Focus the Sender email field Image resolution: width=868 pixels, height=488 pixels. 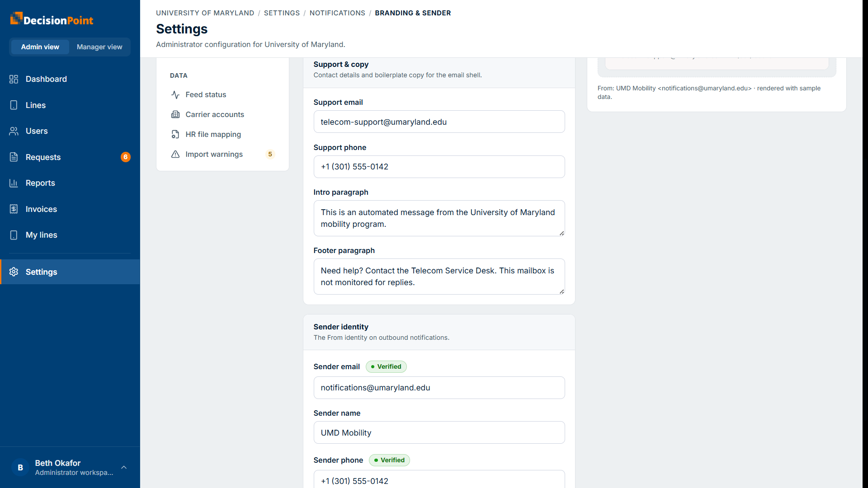439,388
